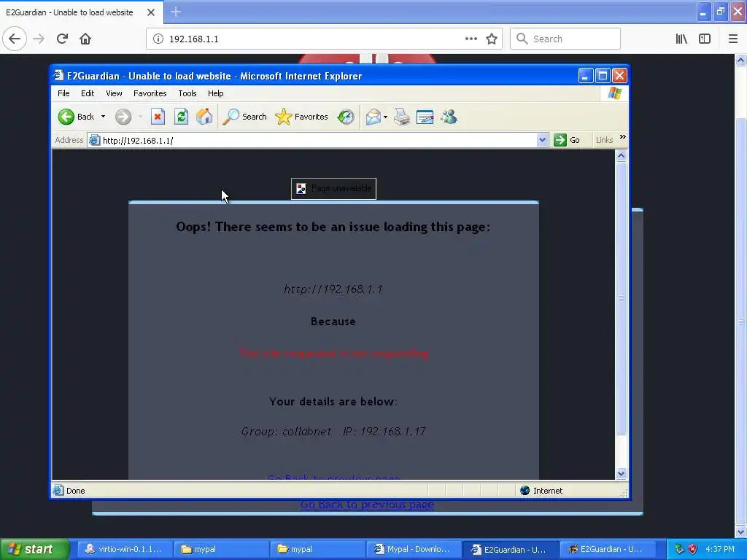Click the Windows start button
The width and height of the screenshot is (747, 560).
tap(34, 550)
